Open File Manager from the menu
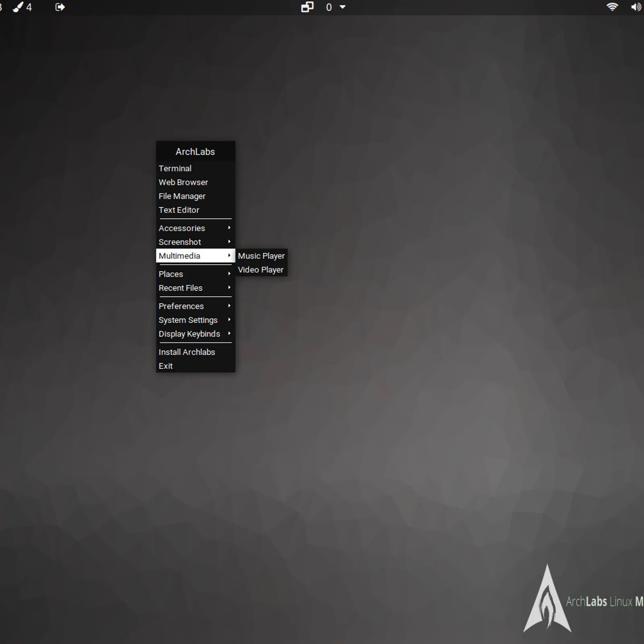644x644 pixels. click(x=196, y=196)
